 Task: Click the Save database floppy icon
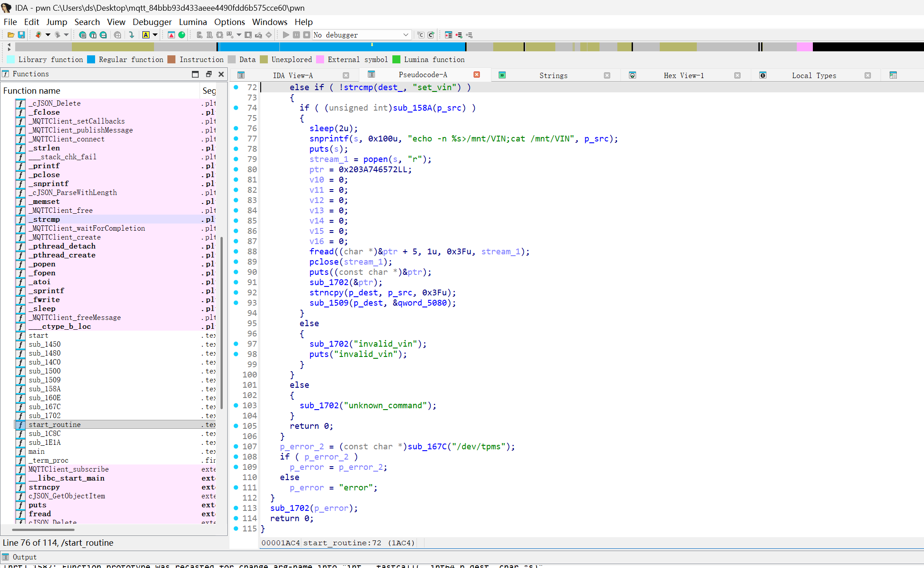coord(21,35)
